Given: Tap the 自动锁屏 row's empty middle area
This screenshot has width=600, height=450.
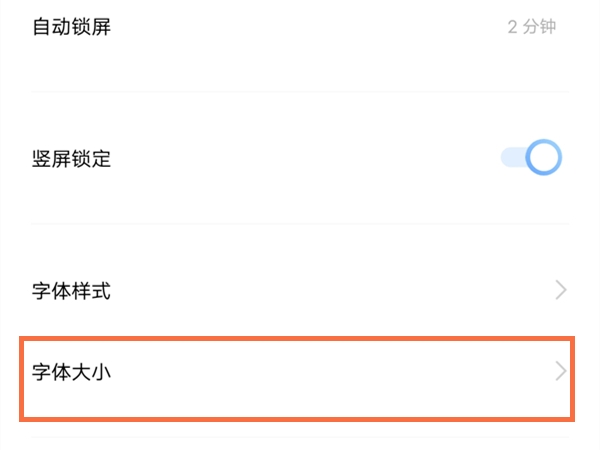Looking at the screenshot, I should point(300,27).
